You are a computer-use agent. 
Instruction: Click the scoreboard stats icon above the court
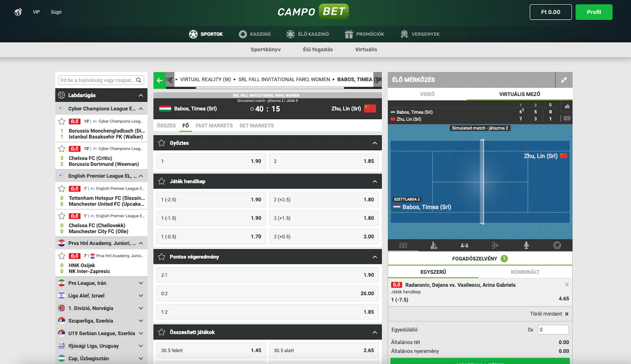pos(567,106)
